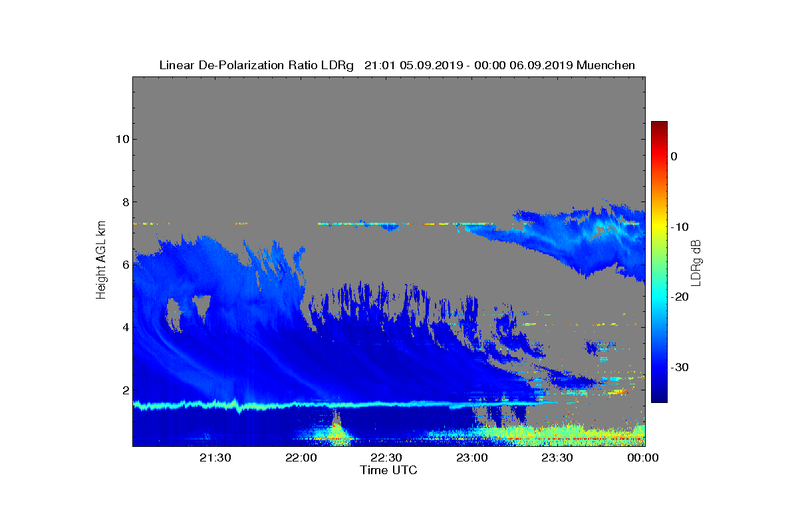The width and height of the screenshot is (798, 532).
Task: Click the '23:30' time tick label
Action: point(557,458)
